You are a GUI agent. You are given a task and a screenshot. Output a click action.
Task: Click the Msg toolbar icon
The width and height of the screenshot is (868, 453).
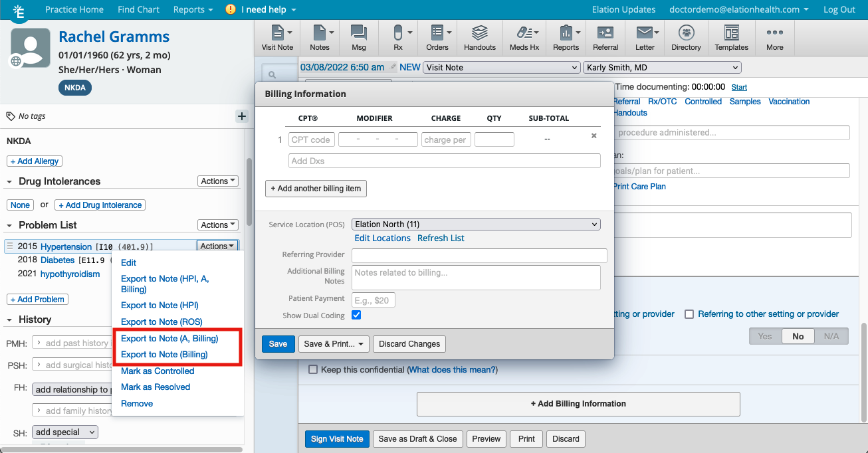pyautogui.click(x=358, y=38)
